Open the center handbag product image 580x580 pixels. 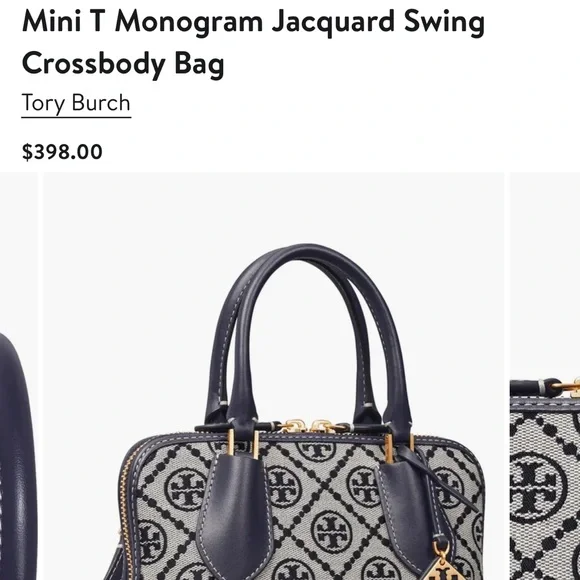point(274,376)
